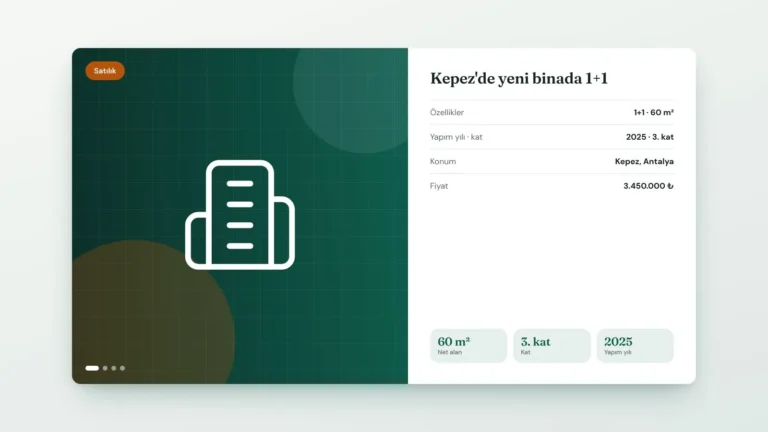Click the value 2025 · 3. kat
768x432 pixels.
coord(649,137)
